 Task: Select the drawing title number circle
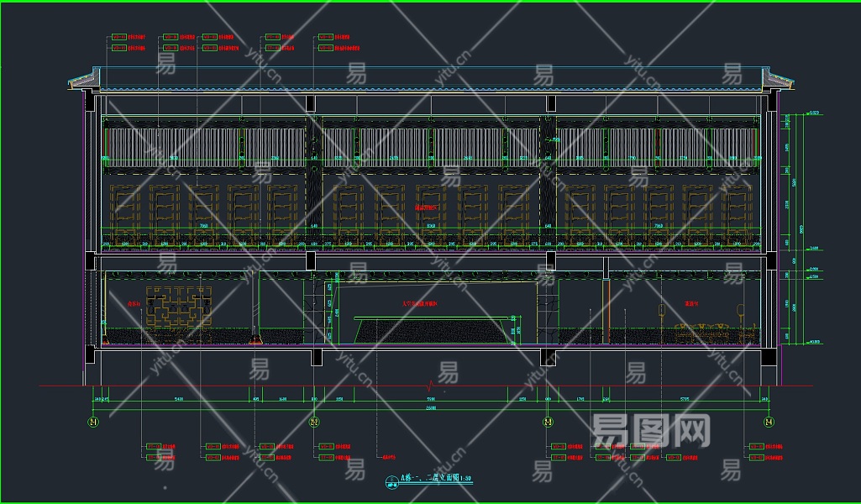391,480
